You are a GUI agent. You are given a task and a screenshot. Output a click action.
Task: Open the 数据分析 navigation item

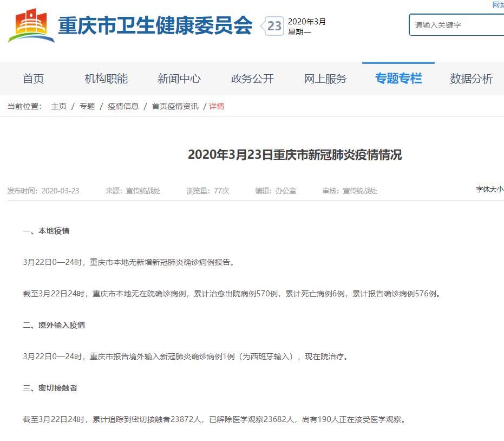(471, 79)
